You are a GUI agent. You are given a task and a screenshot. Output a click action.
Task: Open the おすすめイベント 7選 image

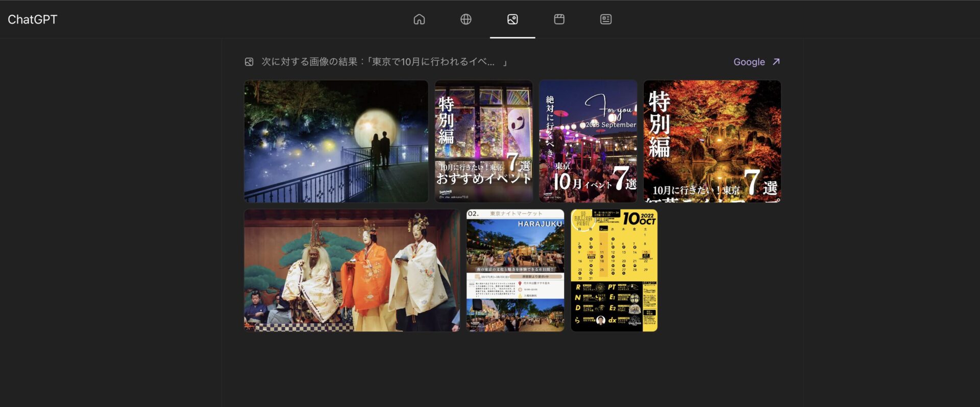[483, 141]
